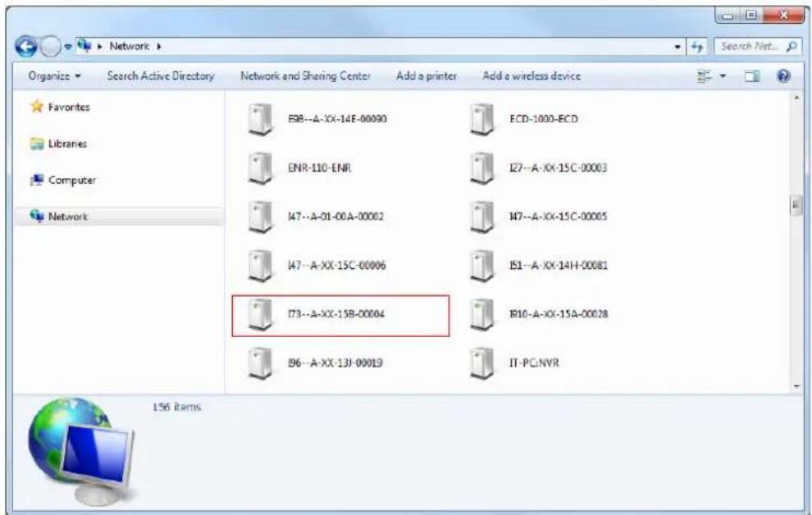
Task: Click the Network icon in address bar
Action: pyautogui.click(x=85, y=46)
